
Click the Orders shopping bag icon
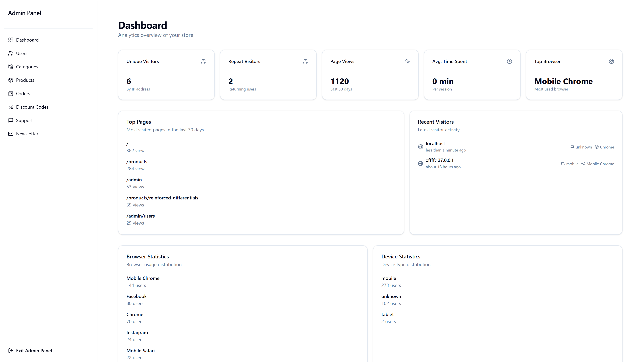click(x=11, y=94)
